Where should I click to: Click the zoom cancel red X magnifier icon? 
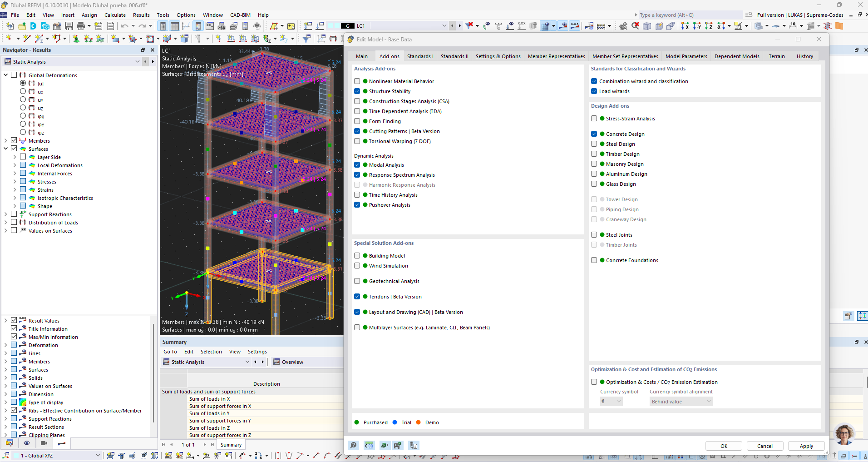[x=635, y=26]
